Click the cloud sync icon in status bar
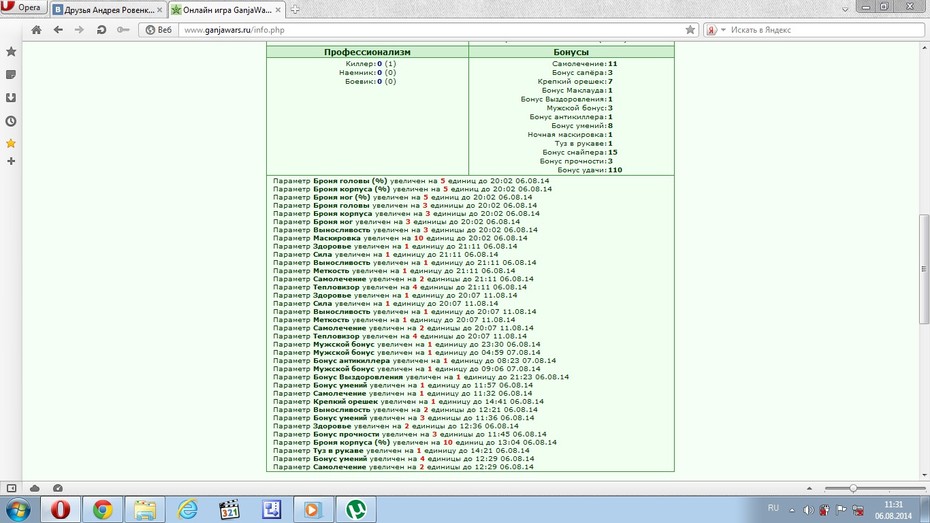 pyautogui.click(x=34, y=488)
